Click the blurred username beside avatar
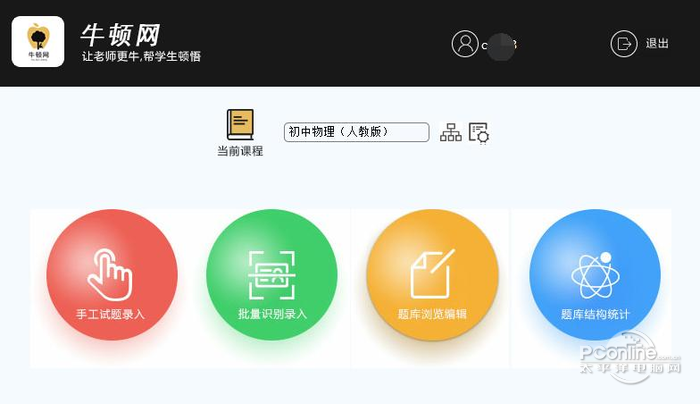Image resolution: width=700 pixels, height=404 pixels. coord(499,45)
